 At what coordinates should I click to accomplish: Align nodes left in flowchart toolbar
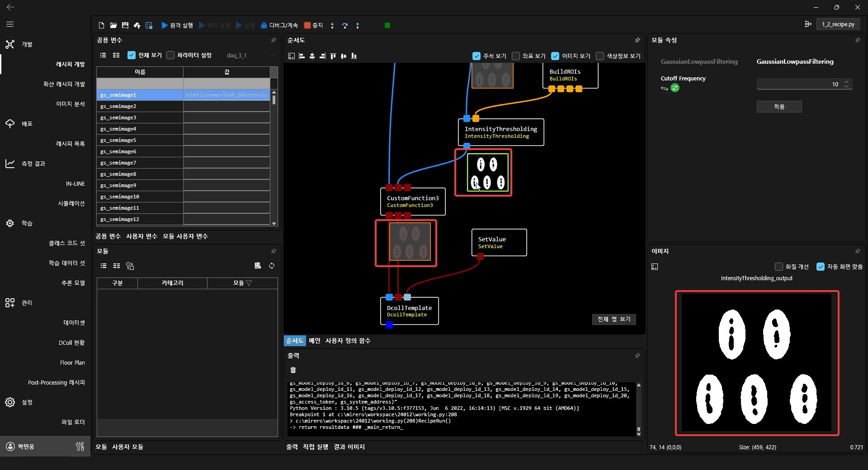pos(302,56)
